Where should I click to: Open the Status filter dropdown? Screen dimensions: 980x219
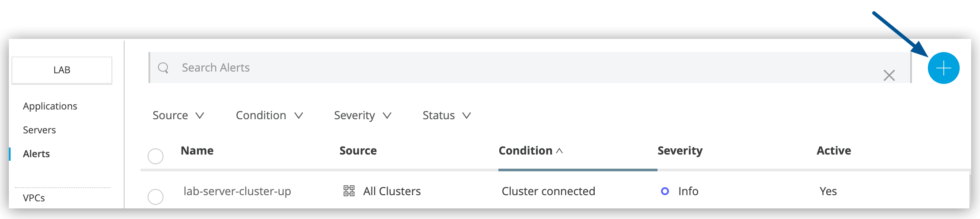[446, 115]
